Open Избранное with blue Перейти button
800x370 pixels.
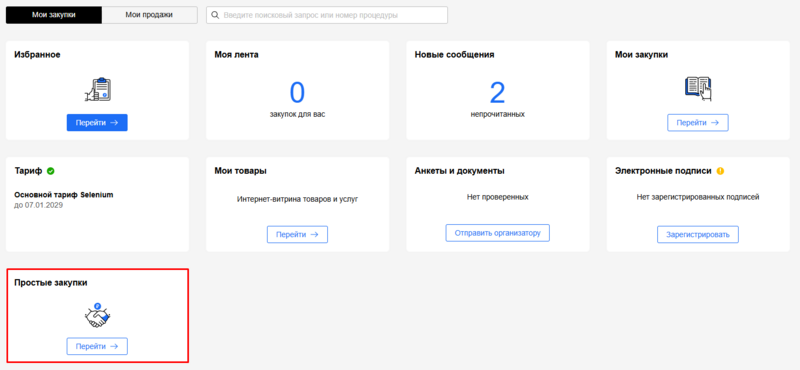(x=97, y=122)
